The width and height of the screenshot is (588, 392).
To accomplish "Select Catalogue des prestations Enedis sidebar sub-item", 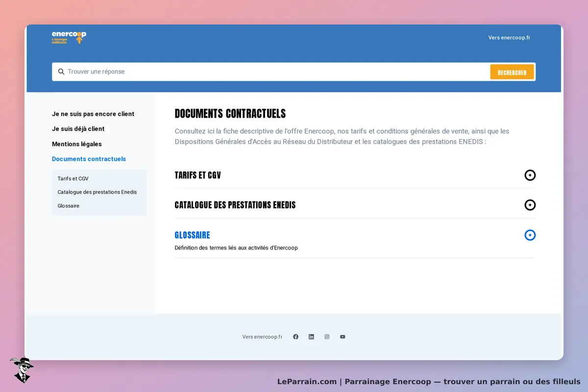I will pyautogui.click(x=97, y=192).
